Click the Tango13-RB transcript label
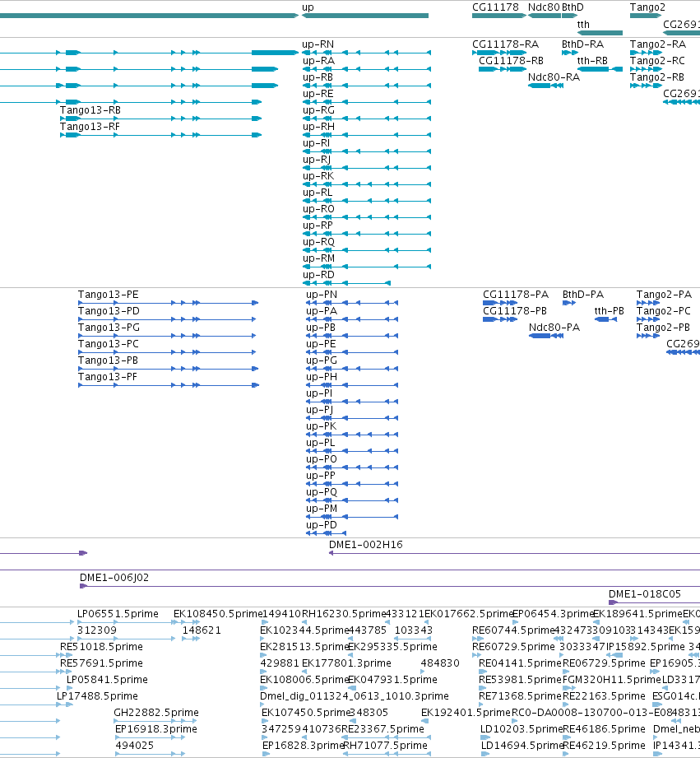The image size is (700, 758). pos(90,110)
